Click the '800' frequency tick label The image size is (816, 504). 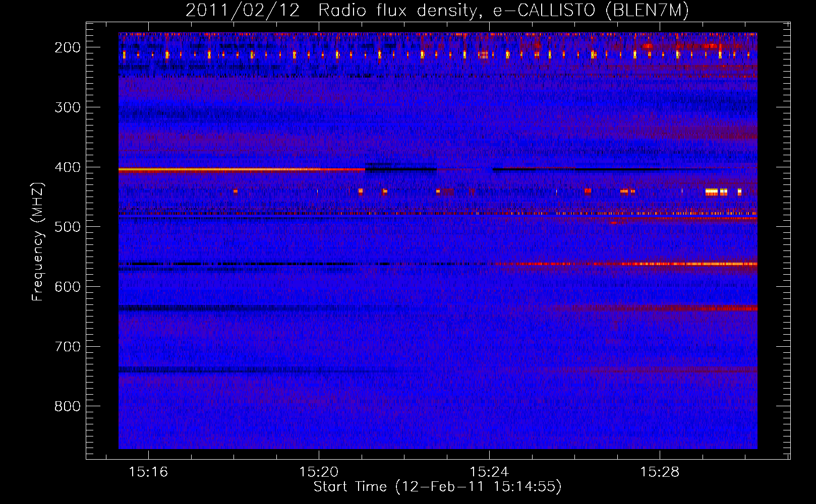pyautogui.click(x=68, y=406)
